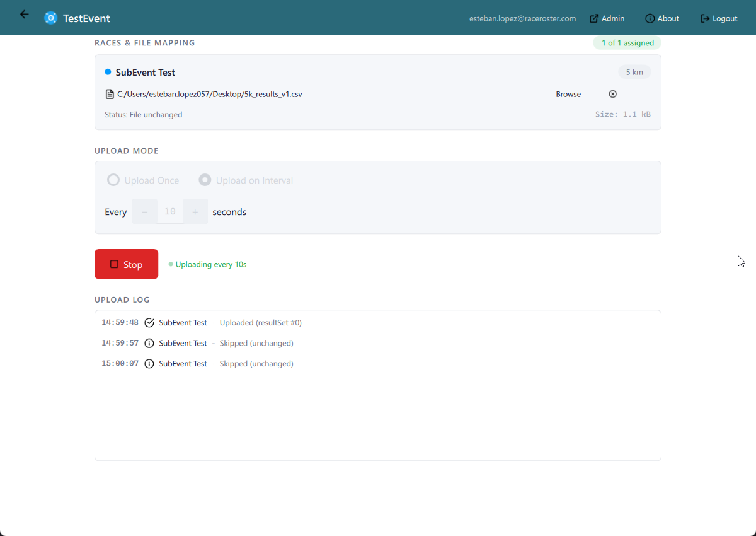Click the interval seconds input field
756x536 pixels.
click(169, 211)
